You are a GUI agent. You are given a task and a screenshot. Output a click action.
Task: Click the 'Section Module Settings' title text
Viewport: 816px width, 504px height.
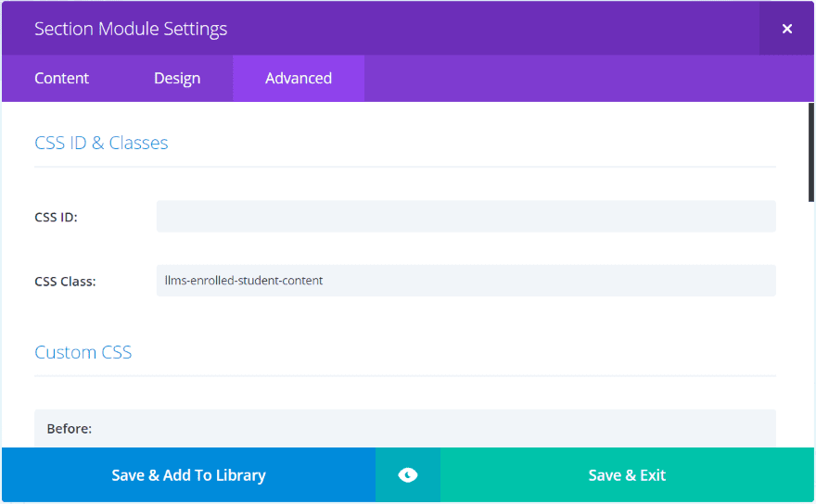131,29
